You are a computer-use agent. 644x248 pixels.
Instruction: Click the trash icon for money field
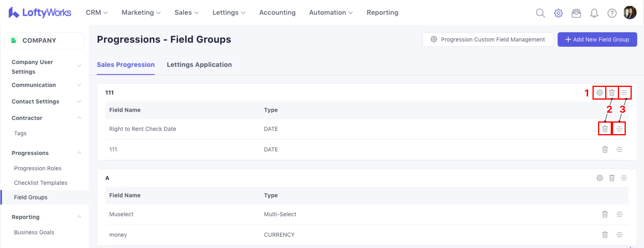click(605, 235)
